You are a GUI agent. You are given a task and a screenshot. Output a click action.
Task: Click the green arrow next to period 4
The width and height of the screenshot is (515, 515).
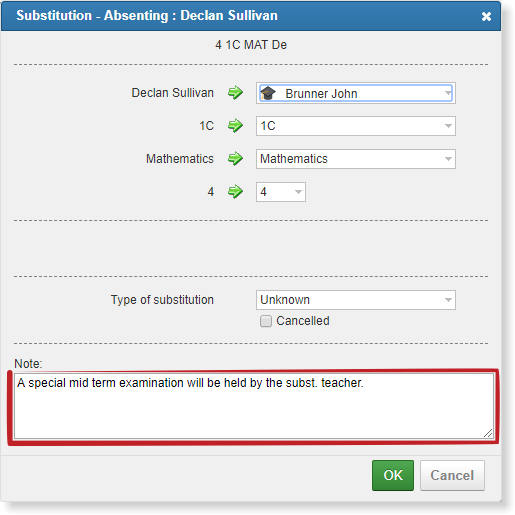pyautogui.click(x=235, y=192)
